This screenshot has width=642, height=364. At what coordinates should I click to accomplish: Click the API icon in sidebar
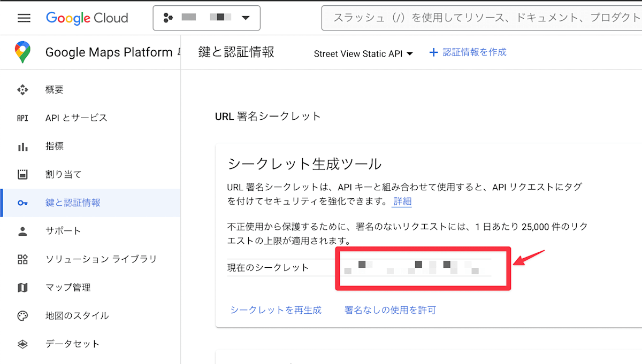pos(22,118)
